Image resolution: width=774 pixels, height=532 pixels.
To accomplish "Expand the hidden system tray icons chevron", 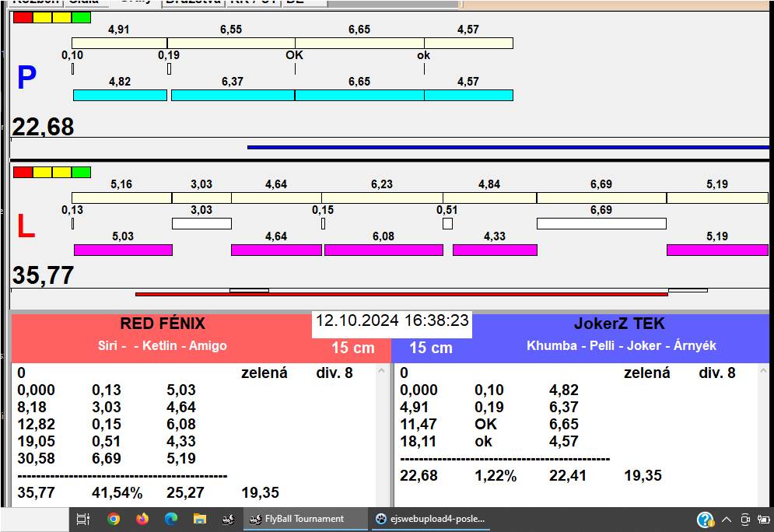I will [x=727, y=519].
